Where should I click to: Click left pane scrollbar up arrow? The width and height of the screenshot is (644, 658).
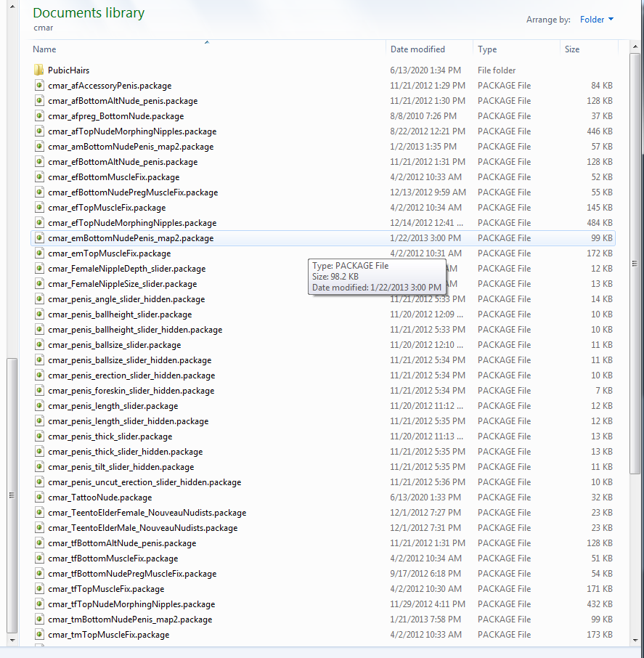12,6
